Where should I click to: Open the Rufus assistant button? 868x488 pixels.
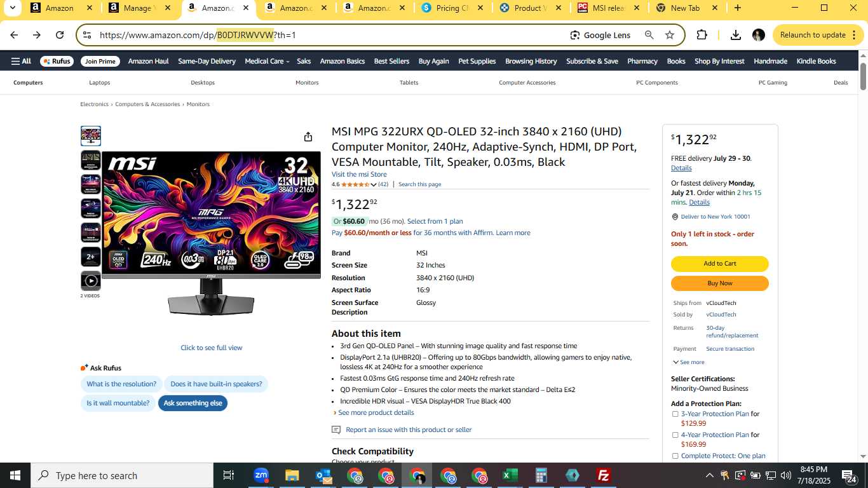[x=57, y=61]
